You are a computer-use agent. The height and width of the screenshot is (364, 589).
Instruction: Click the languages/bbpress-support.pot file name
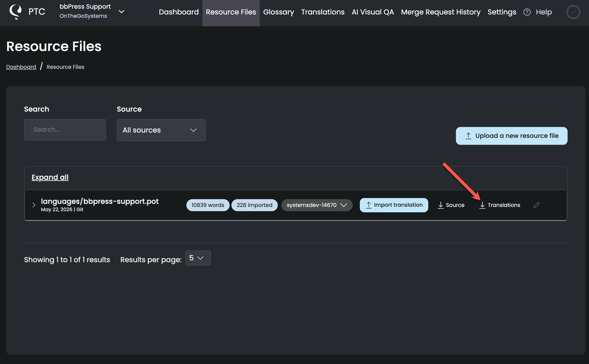click(x=100, y=201)
